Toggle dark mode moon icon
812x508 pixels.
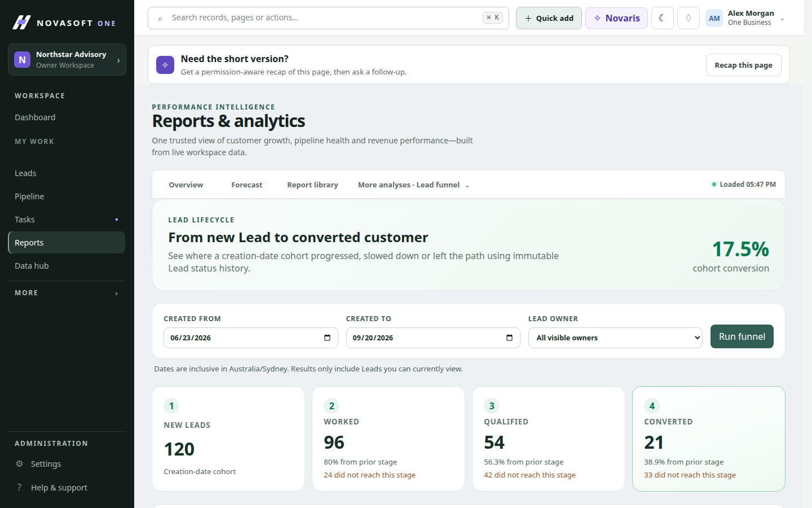pos(662,18)
